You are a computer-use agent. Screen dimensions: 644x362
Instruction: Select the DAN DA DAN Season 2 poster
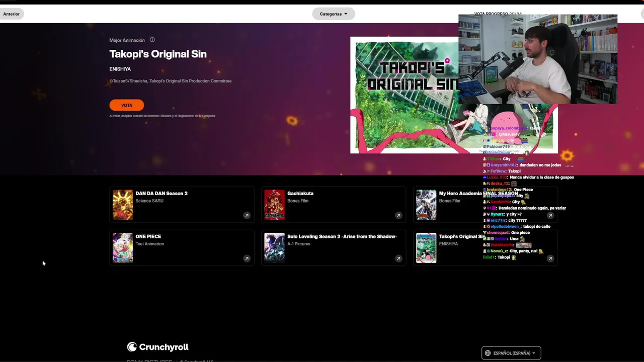tap(123, 205)
